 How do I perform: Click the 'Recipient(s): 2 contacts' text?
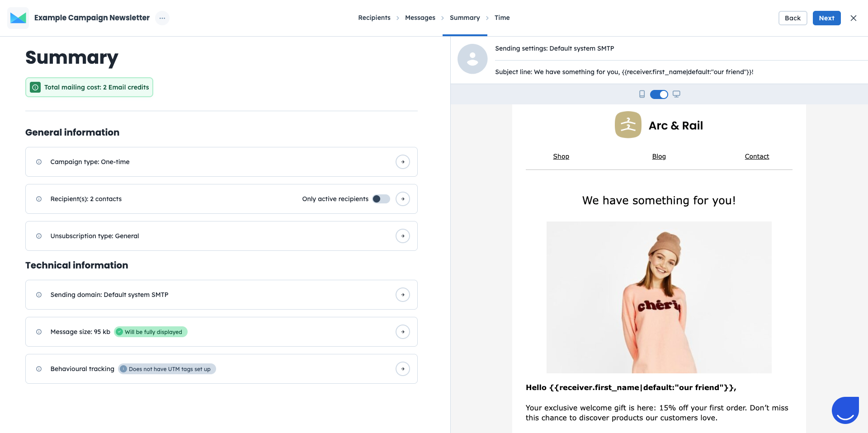coord(86,199)
